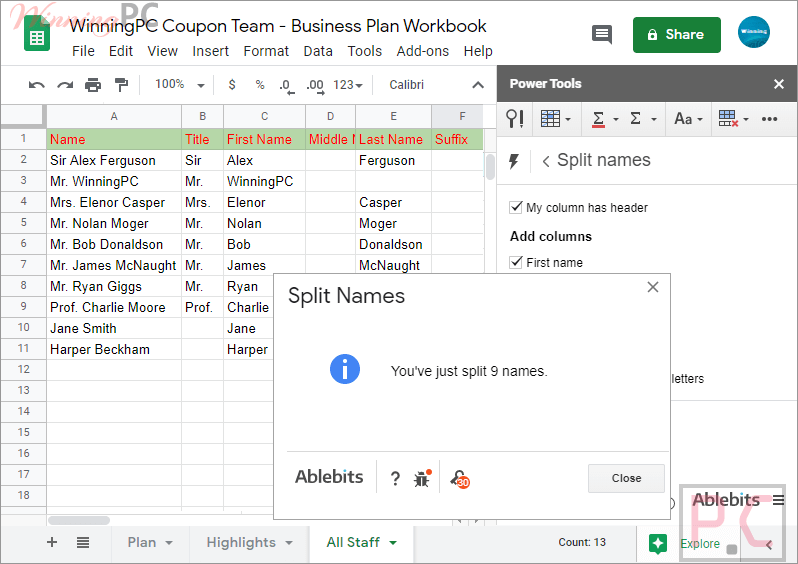
Task: Open the Help menu
Action: 478,51
